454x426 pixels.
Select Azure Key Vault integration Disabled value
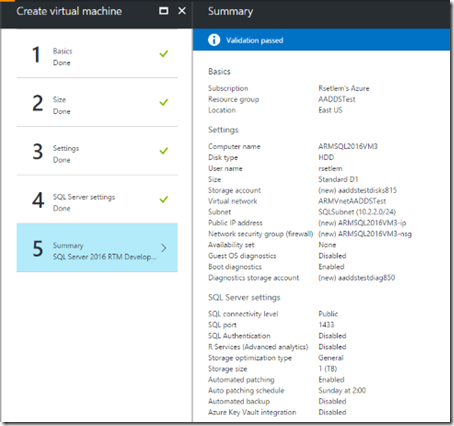point(332,412)
